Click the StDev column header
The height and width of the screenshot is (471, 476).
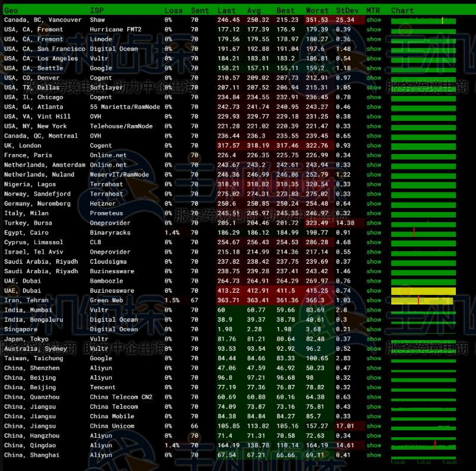coord(346,11)
